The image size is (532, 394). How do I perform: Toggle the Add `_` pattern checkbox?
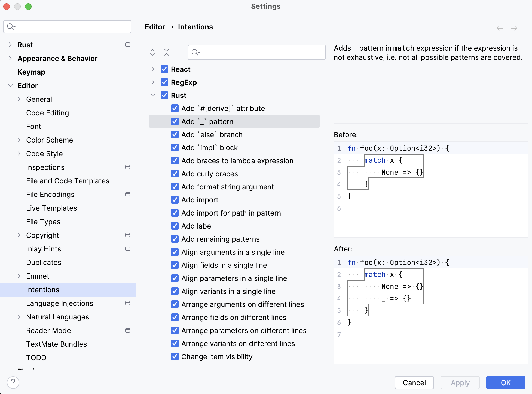pos(174,121)
